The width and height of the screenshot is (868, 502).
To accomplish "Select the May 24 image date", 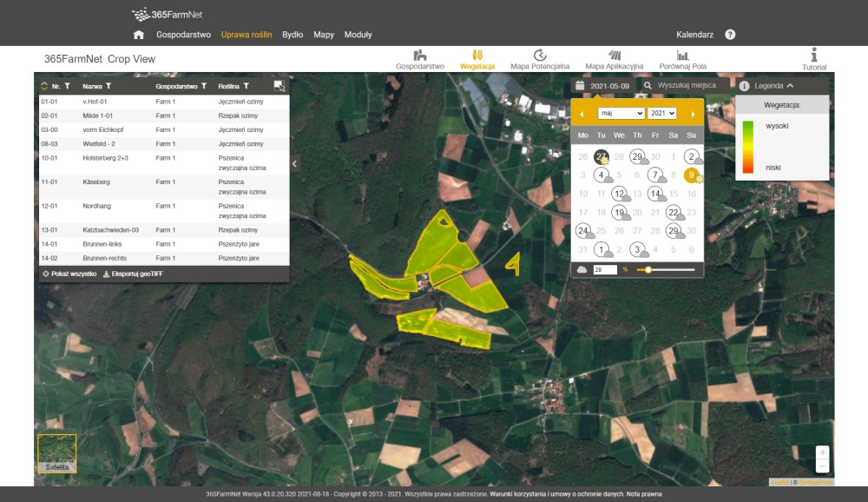I will pyautogui.click(x=583, y=230).
